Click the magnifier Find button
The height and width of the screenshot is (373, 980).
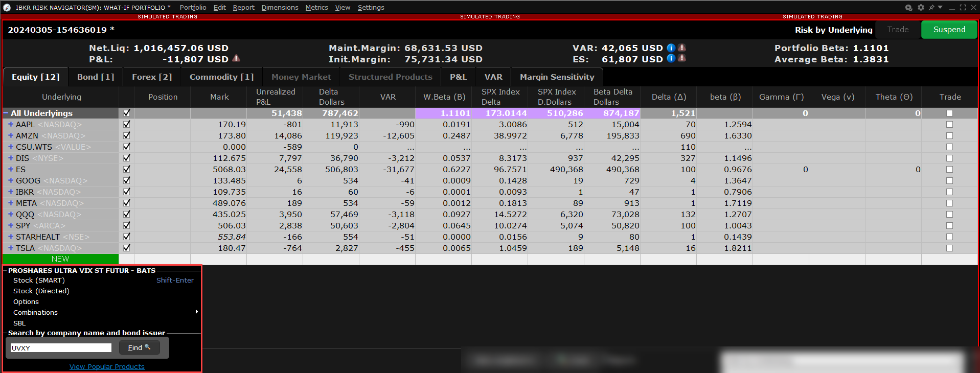(140, 347)
